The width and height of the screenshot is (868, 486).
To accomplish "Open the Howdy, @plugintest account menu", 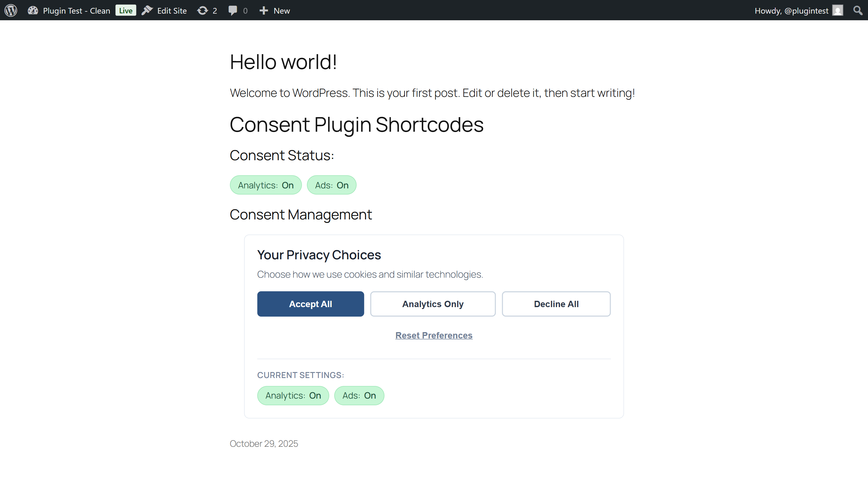I will 791,11.
